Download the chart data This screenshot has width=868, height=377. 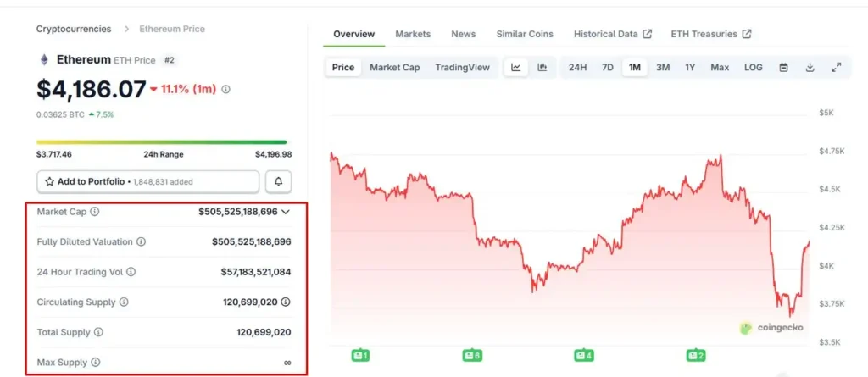click(x=810, y=68)
